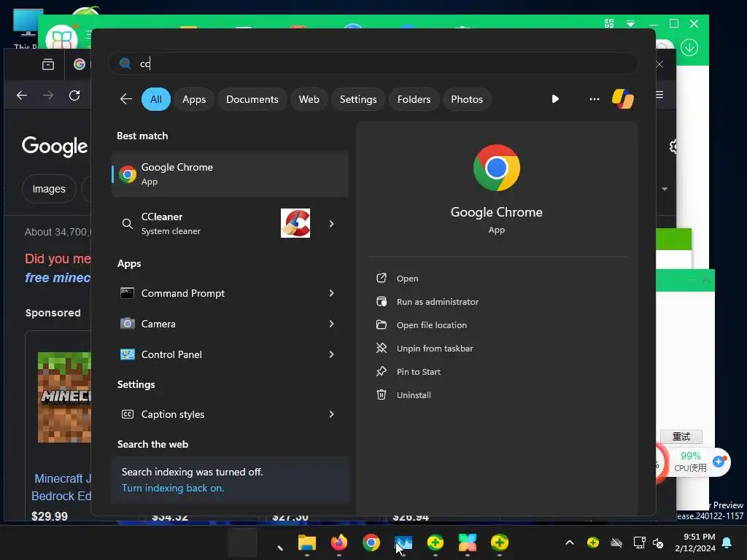Show more search filters with the arrow
This screenshot has height=560, width=747.
pos(555,99)
